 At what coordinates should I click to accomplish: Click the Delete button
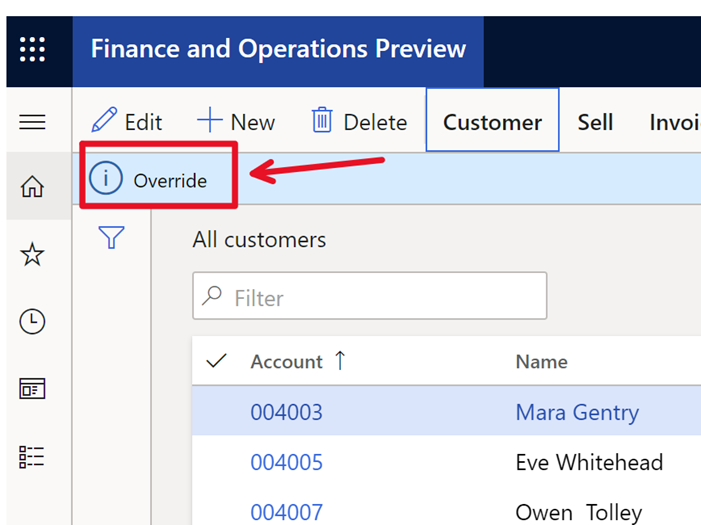(359, 122)
